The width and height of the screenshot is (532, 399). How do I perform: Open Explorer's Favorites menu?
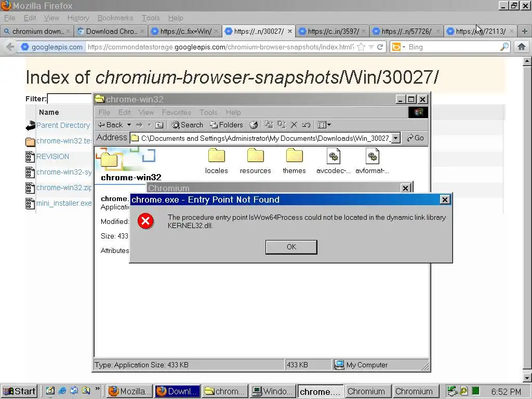click(x=177, y=112)
